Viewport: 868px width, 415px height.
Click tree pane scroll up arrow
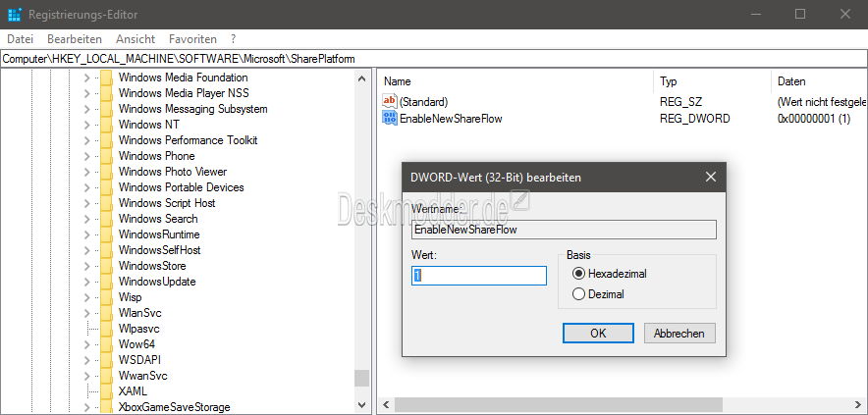point(362,78)
